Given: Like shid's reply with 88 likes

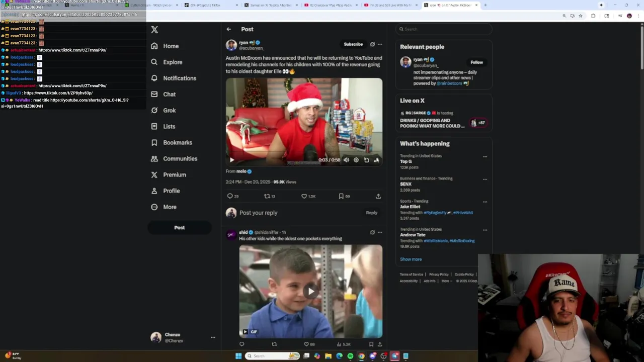Looking at the screenshot, I should pos(309,344).
